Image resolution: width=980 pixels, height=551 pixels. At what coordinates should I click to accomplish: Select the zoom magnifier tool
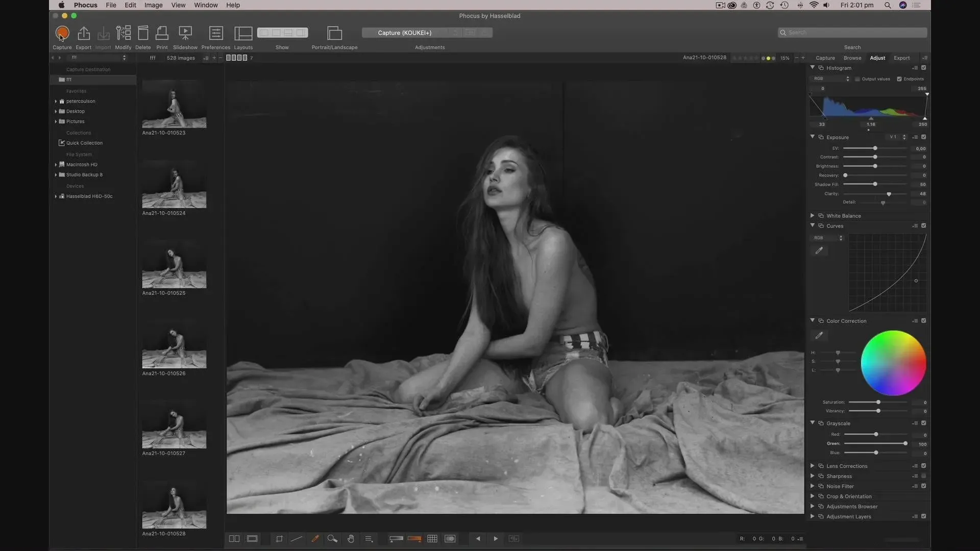click(332, 539)
